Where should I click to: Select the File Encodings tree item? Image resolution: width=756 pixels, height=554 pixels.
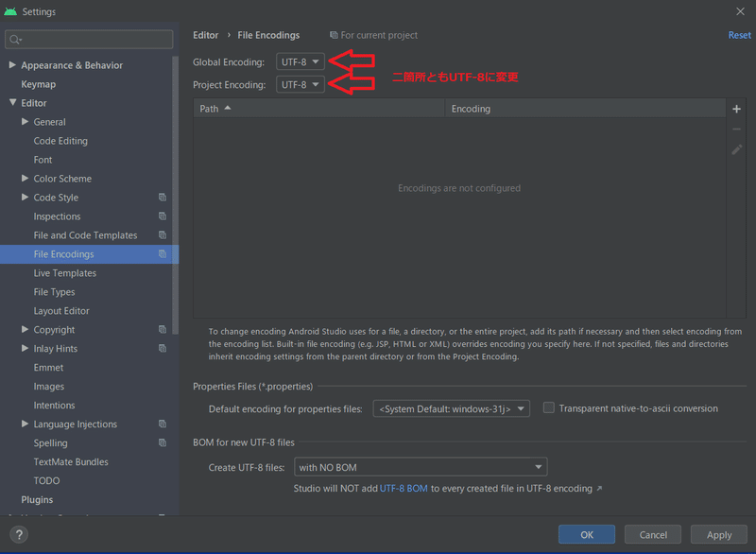tap(89, 254)
